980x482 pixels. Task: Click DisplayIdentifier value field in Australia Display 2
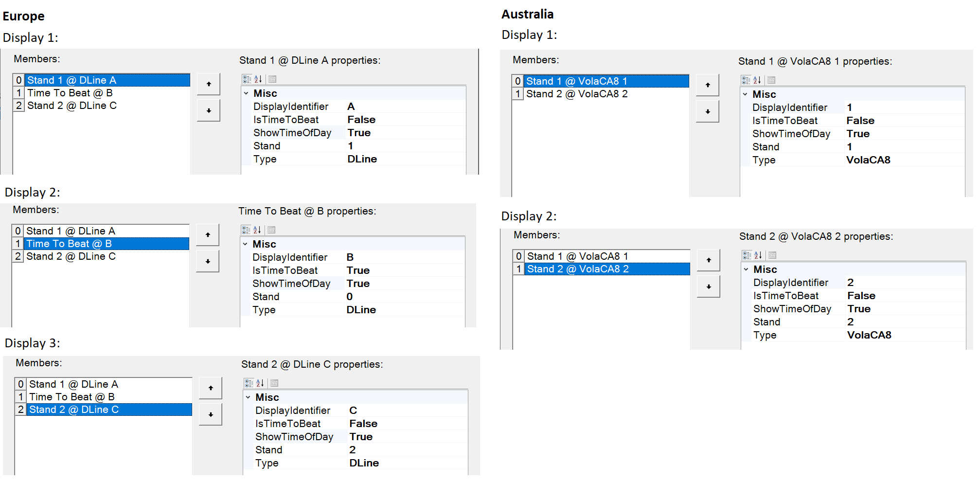pos(851,283)
